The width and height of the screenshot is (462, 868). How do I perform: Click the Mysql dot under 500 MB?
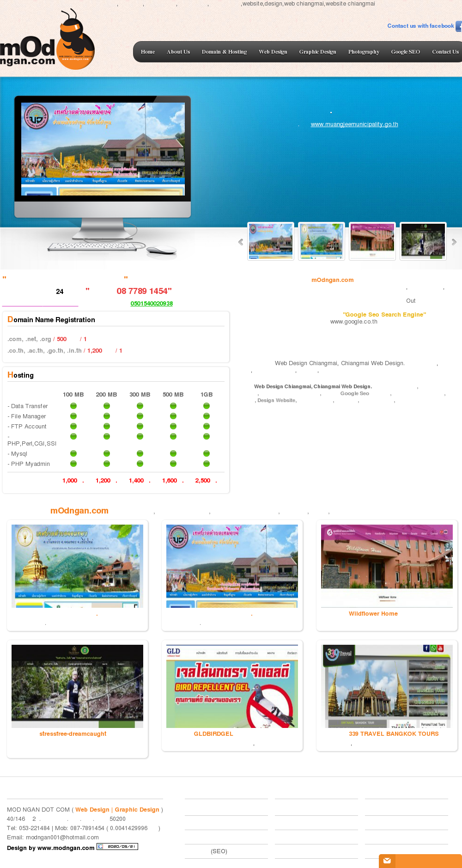(x=173, y=453)
